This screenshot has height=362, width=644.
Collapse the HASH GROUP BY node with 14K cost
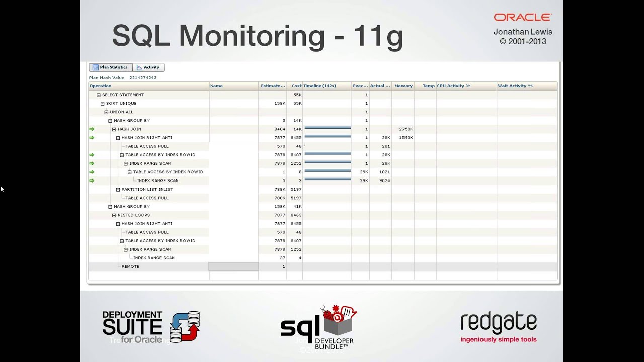point(110,121)
